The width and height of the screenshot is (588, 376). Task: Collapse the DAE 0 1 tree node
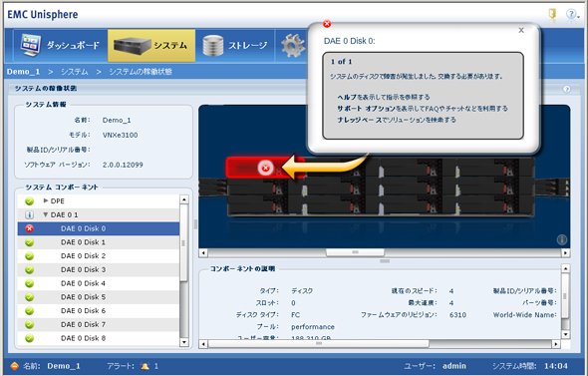(x=46, y=214)
